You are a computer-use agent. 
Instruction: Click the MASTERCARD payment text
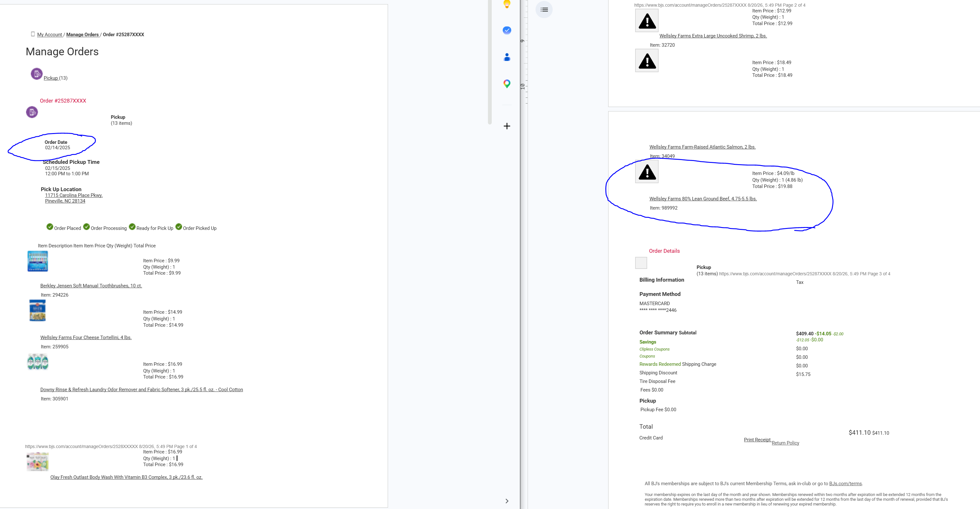point(655,304)
